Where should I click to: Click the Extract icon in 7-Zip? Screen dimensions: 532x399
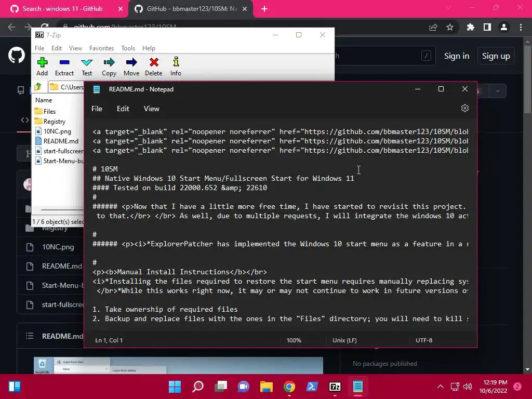[64, 66]
